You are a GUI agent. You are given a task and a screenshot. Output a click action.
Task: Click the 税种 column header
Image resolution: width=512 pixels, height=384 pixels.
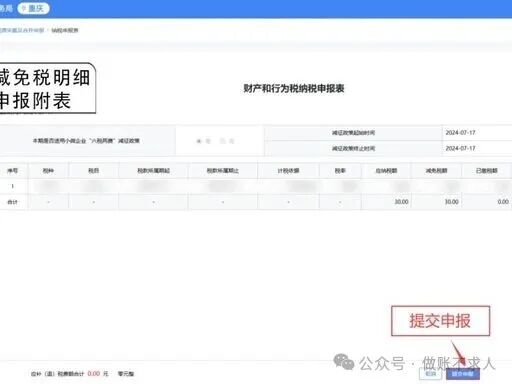pos(48,171)
